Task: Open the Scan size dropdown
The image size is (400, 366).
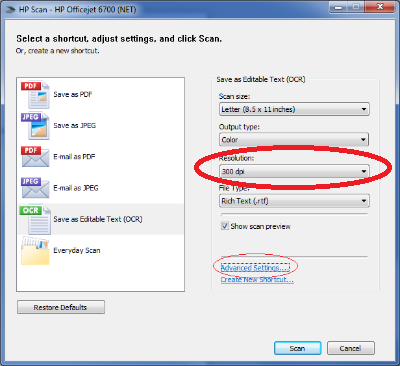Action: 294,109
